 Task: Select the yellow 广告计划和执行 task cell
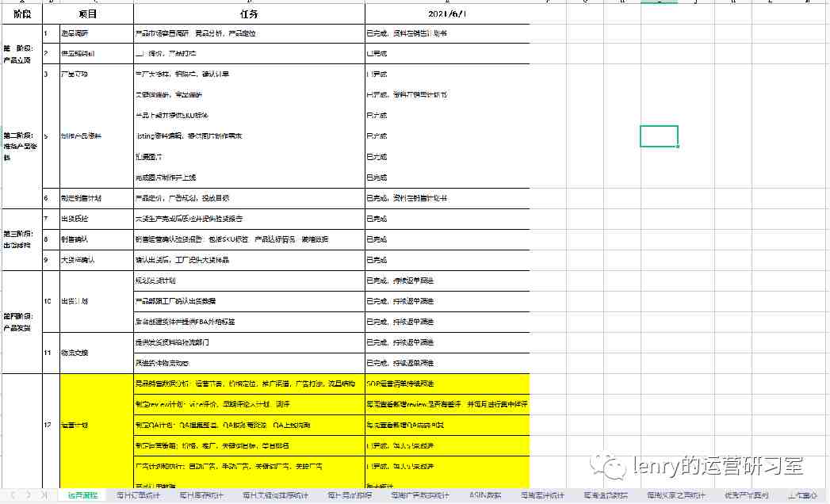249,467
